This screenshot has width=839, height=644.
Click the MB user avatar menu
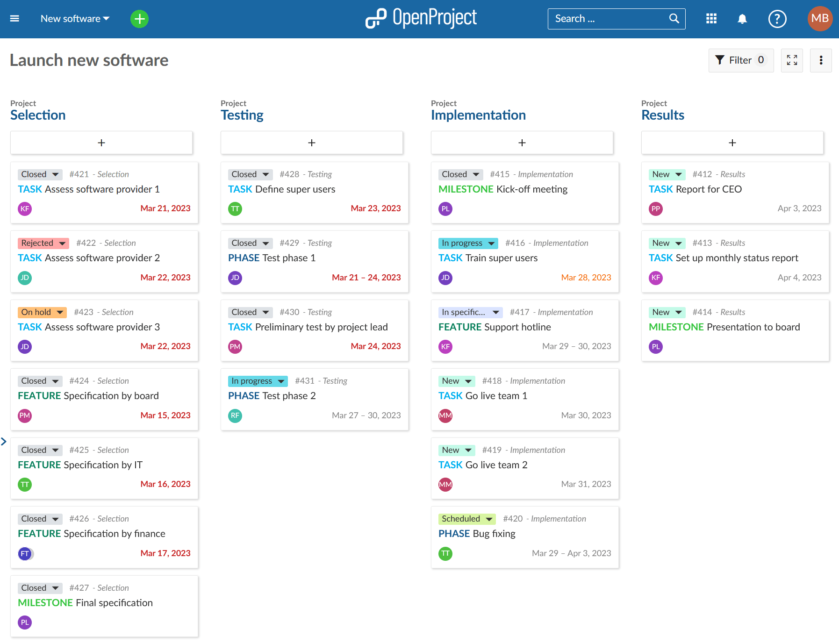click(x=819, y=19)
